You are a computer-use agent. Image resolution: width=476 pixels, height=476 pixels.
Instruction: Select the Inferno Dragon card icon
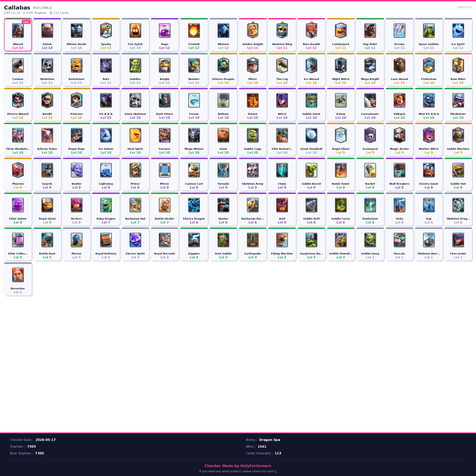tap(223, 65)
